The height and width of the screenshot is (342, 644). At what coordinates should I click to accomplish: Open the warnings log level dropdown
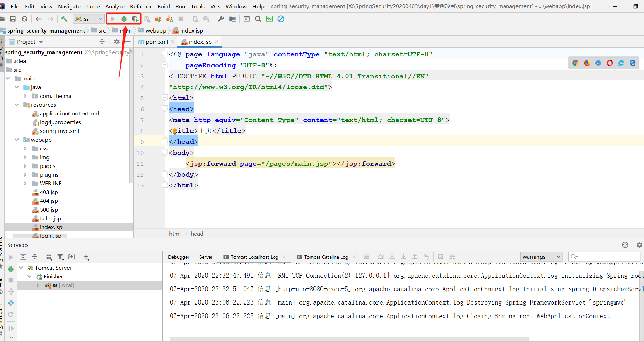(541, 257)
